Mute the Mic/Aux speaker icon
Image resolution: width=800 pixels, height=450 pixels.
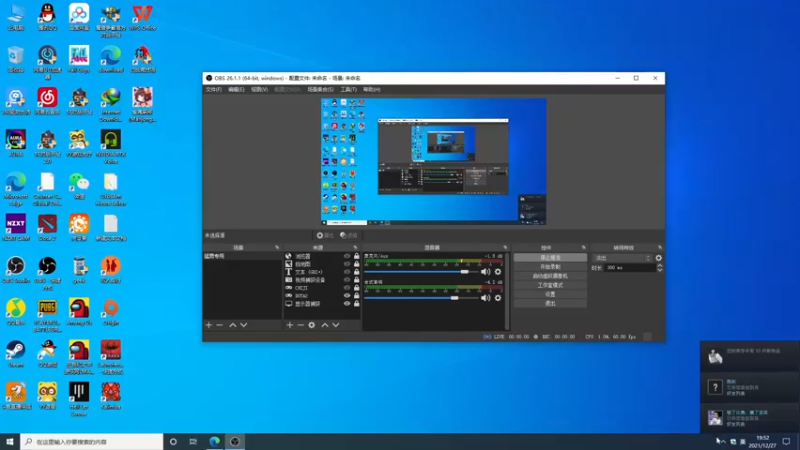[x=485, y=272]
